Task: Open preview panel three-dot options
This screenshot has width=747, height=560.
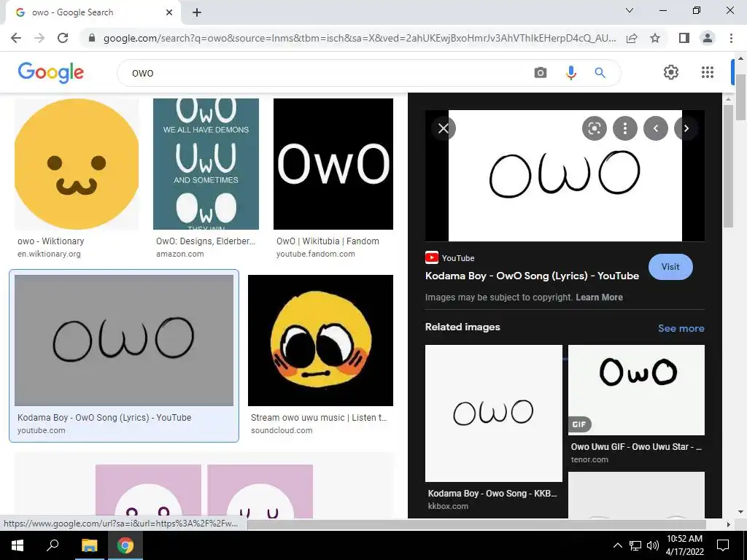Action: coord(625,128)
